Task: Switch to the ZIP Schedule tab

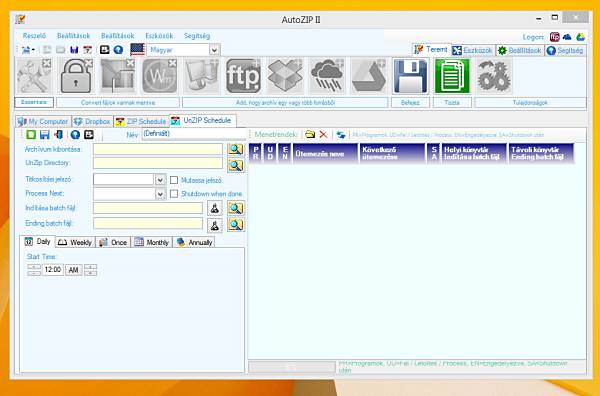Action: click(141, 121)
